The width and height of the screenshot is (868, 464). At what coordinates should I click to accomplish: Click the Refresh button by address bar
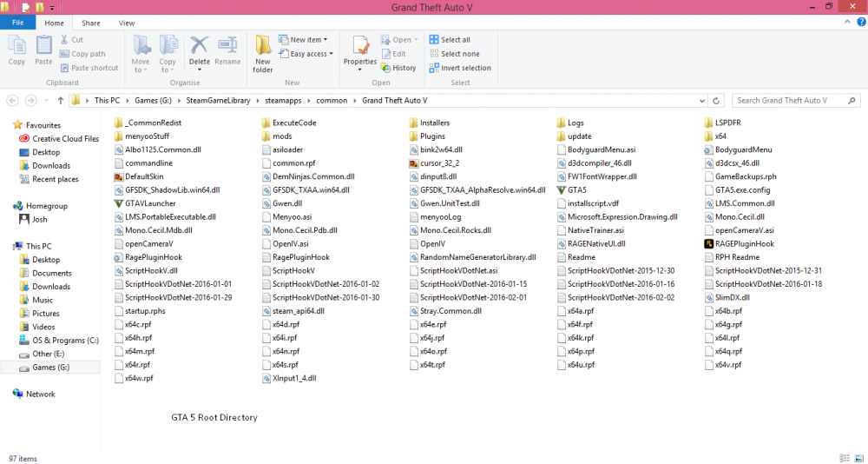[x=716, y=101]
